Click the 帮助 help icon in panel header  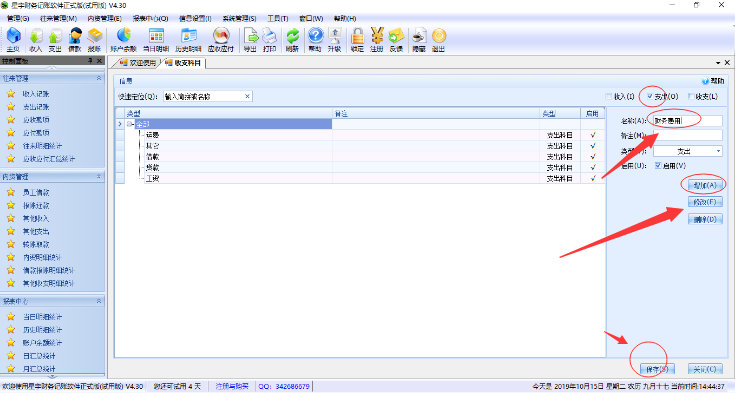pyautogui.click(x=713, y=81)
